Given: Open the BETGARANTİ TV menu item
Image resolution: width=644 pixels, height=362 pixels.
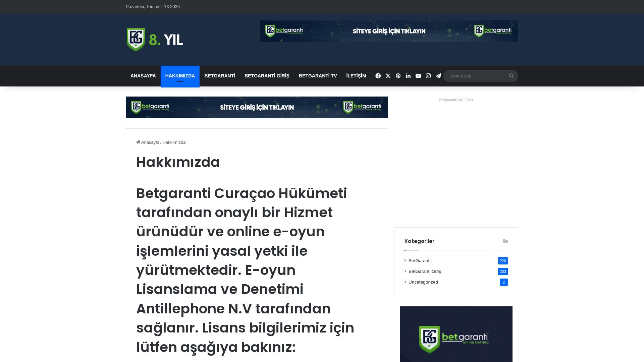Looking at the screenshot, I should (318, 76).
